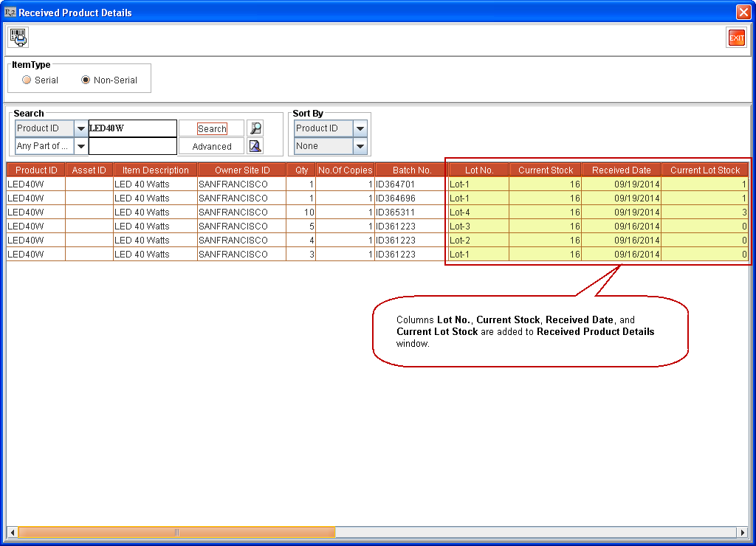The width and height of the screenshot is (756, 546).
Task: Click the barcode print icon
Action: click(18, 38)
